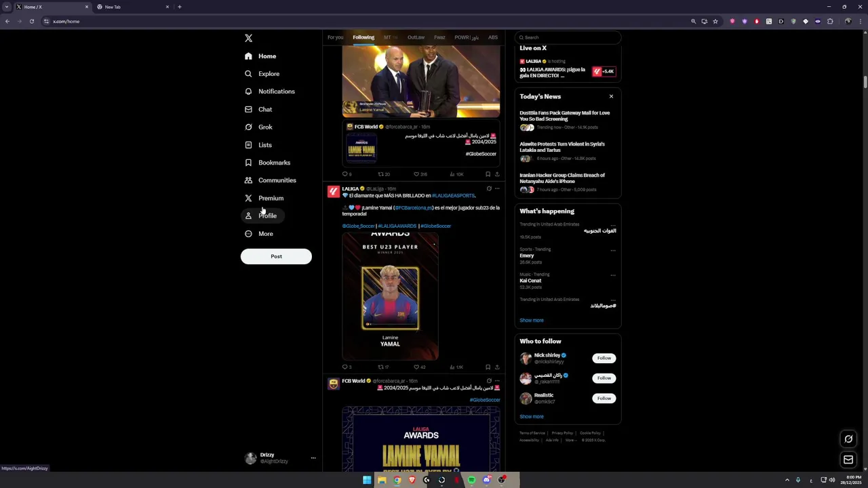Screen dimensions: 868x488
Task: Open the Emery trending topic
Action: tap(527, 256)
